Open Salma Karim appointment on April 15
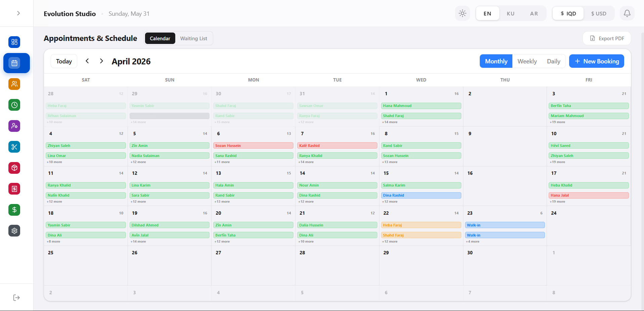 [421, 185]
